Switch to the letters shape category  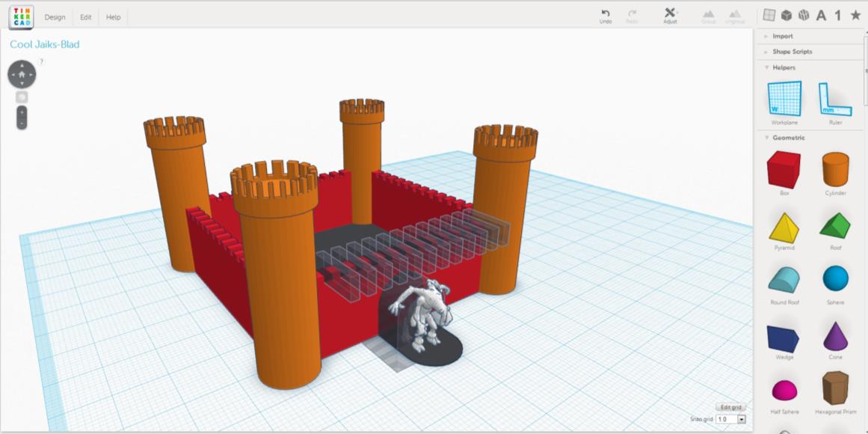point(821,15)
